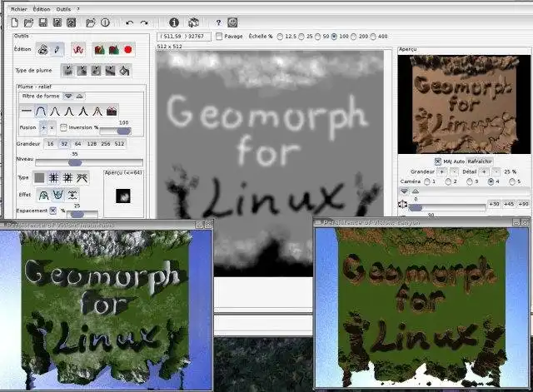Select Échelle 12.5 radio button
Viewport: 533px width, 392px height.
point(280,37)
